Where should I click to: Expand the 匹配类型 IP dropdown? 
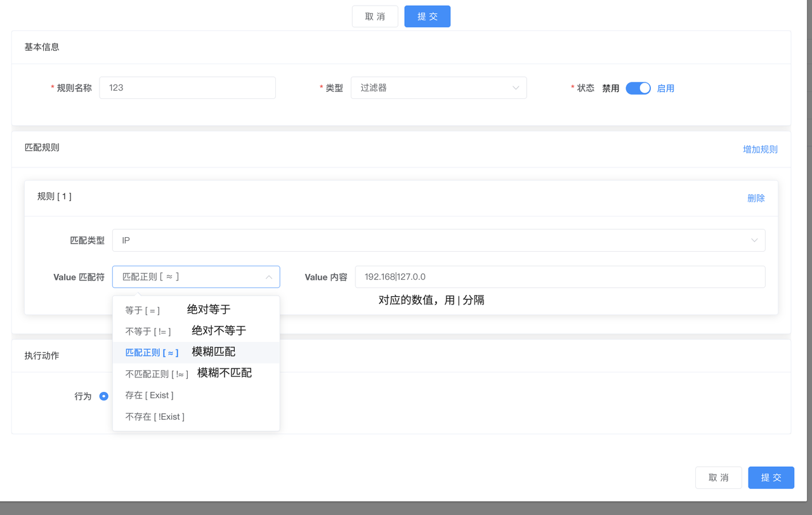tap(438, 240)
